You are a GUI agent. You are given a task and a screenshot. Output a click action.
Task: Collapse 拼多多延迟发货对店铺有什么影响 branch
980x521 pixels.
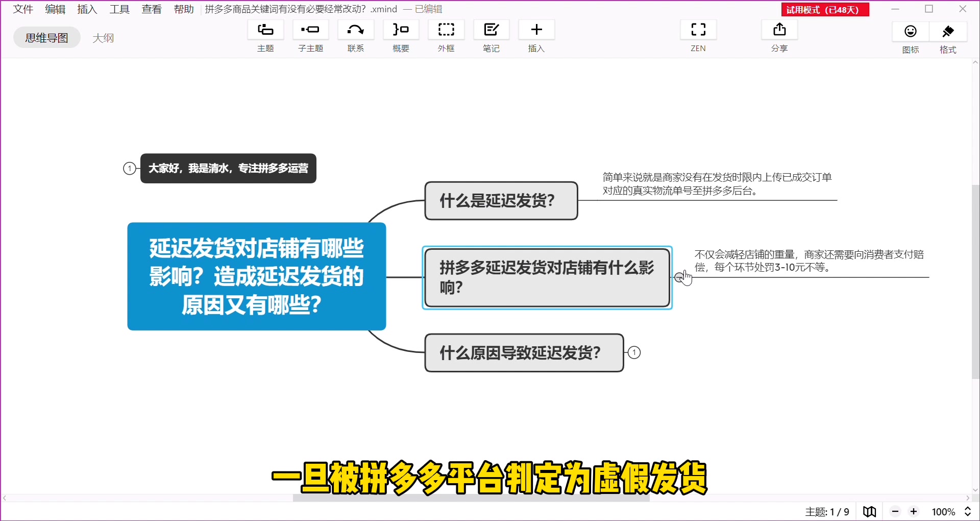[x=679, y=277]
